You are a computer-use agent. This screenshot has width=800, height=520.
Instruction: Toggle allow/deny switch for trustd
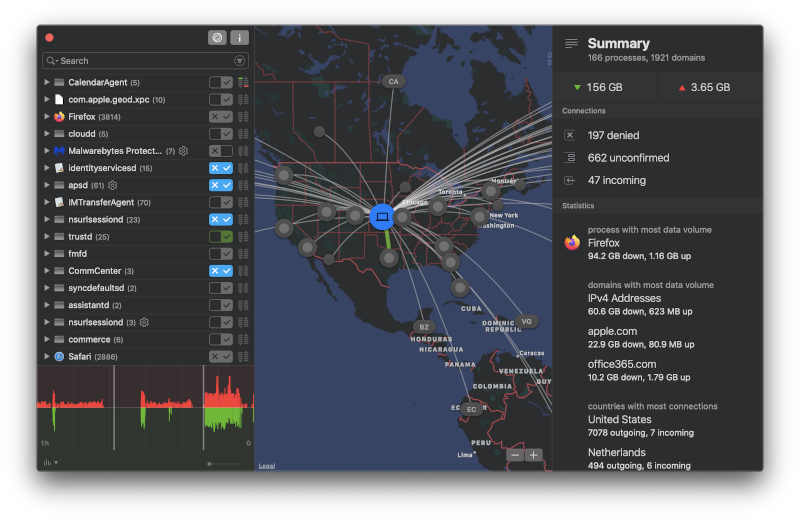tap(221, 236)
